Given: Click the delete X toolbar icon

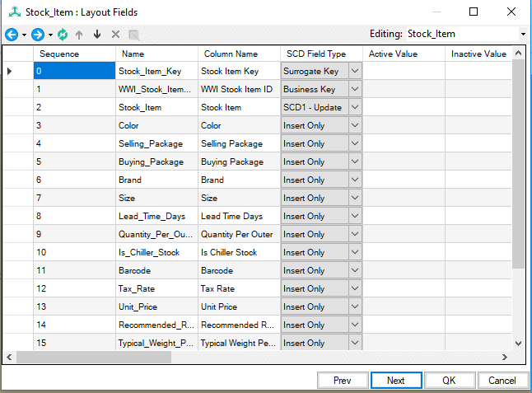Looking at the screenshot, I should [115, 35].
